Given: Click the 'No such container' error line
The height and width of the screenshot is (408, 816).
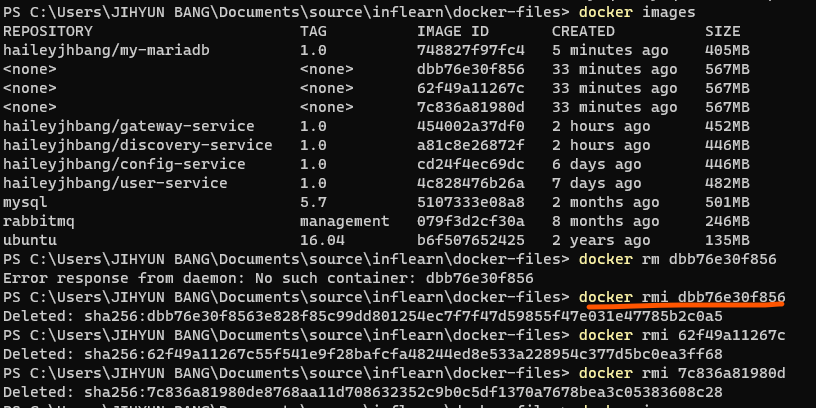Looking at the screenshot, I should point(268,278).
